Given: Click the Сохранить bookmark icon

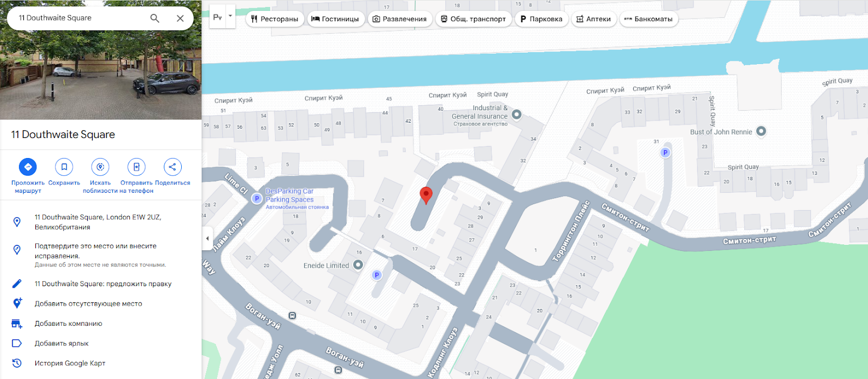Looking at the screenshot, I should coord(64,167).
